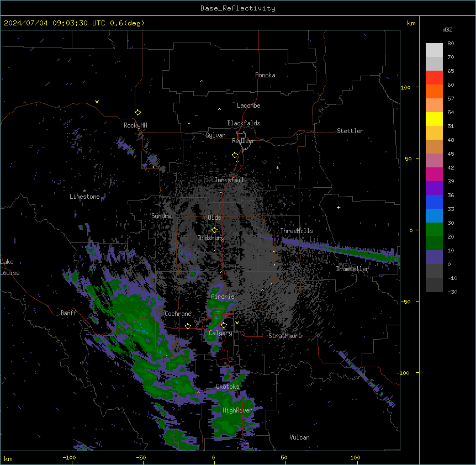Click the ThreeHills label

click(x=297, y=231)
